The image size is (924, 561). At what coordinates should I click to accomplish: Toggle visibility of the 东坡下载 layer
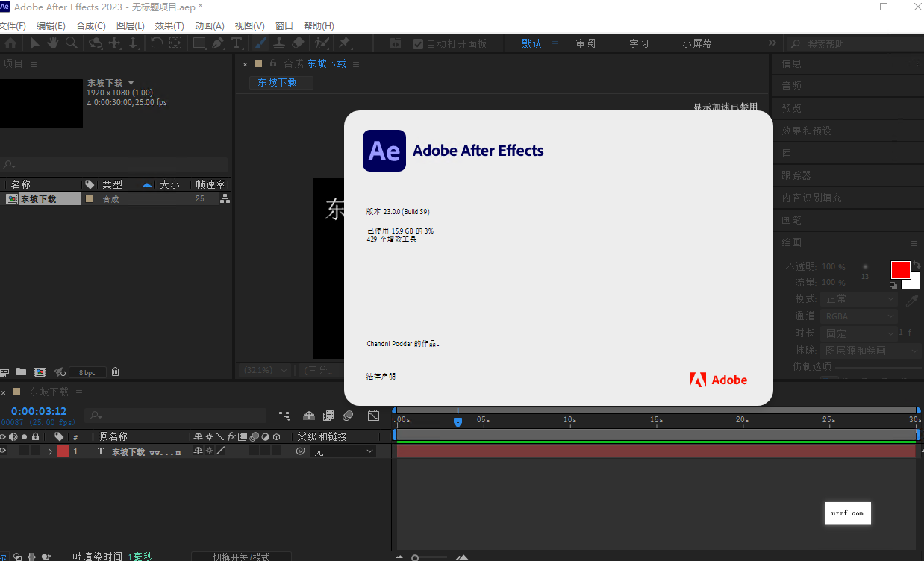3,451
